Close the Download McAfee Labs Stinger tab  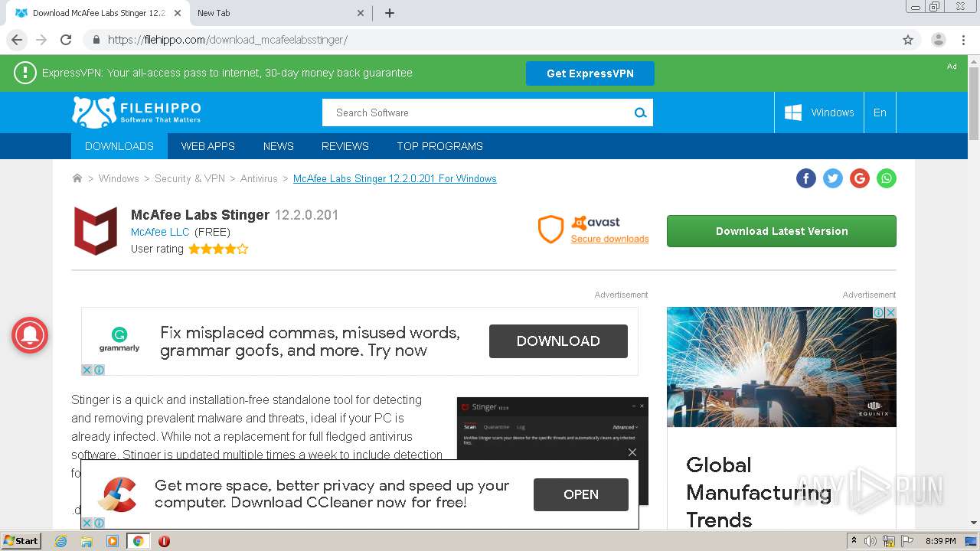click(178, 13)
